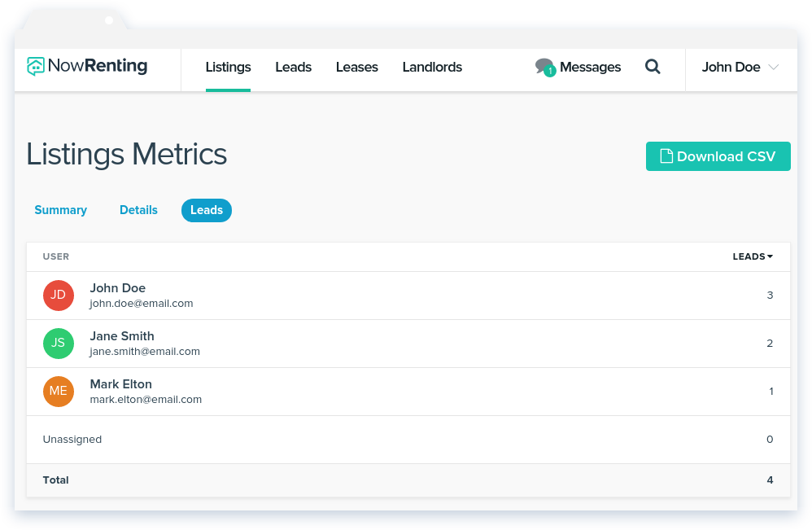Click the Unassigned row label

pos(72,440)
